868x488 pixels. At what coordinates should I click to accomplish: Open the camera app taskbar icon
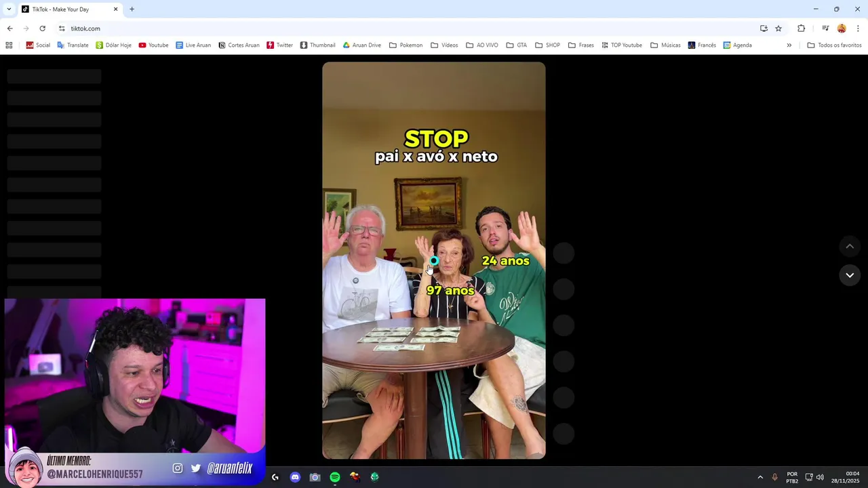coord(315,477)
